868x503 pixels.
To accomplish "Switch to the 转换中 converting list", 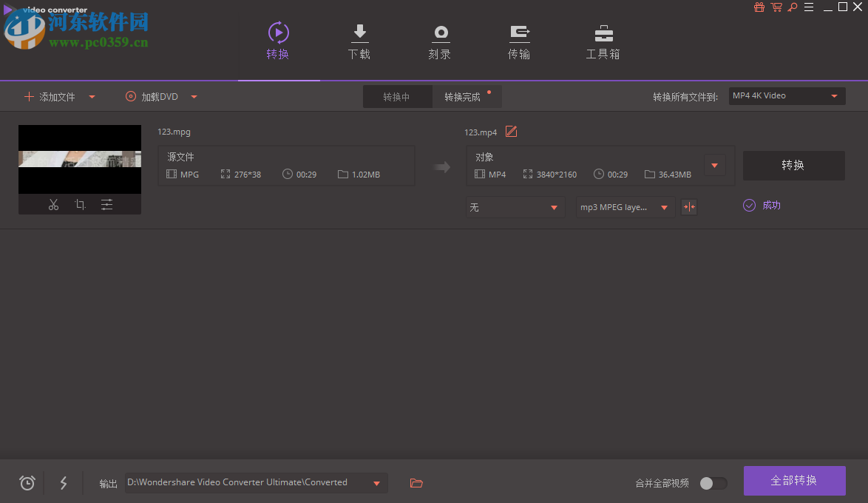I will (398, 97).
